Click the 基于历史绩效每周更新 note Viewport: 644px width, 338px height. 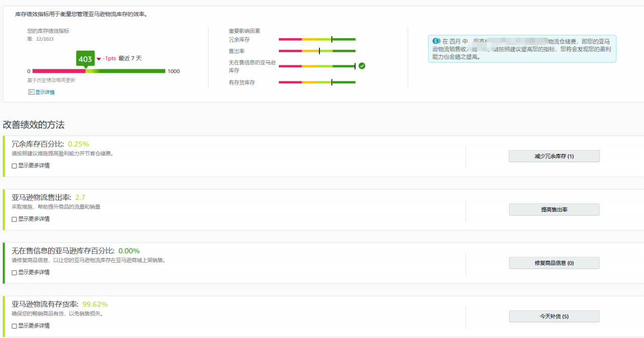51,80
